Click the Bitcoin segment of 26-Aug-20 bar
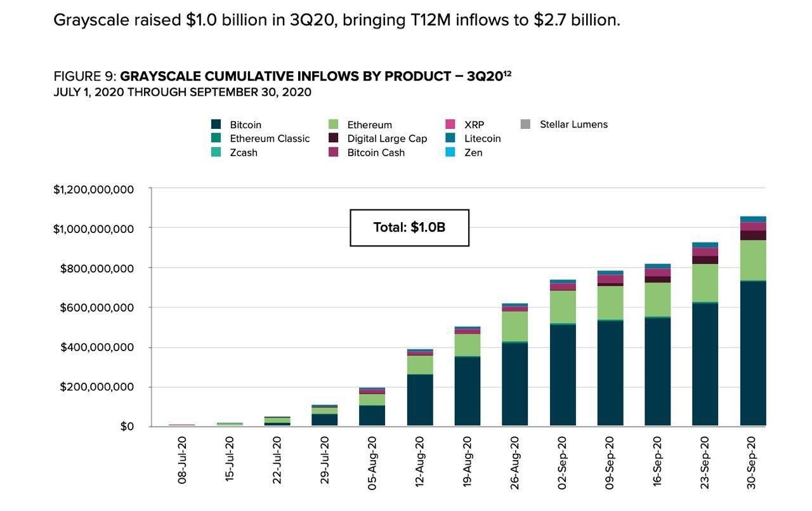812x511 pixels. click(x=515, y=385)
